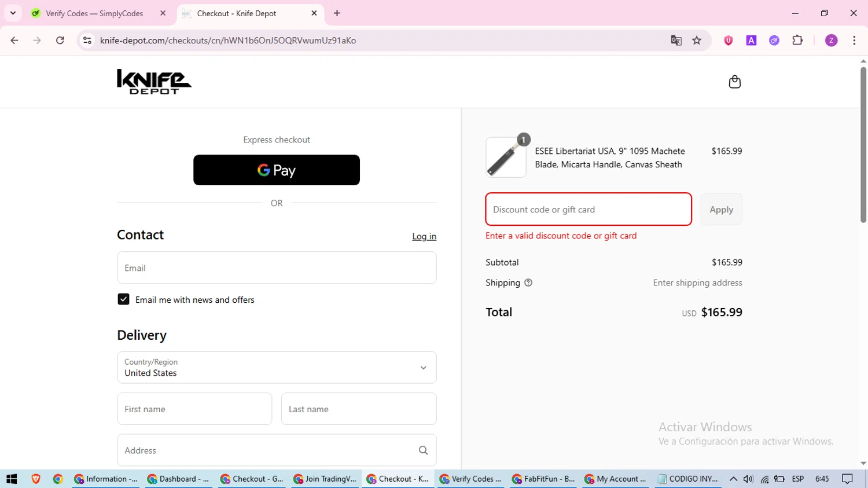
Task: Open the purple shield extension icon
Action: [729, 41]
